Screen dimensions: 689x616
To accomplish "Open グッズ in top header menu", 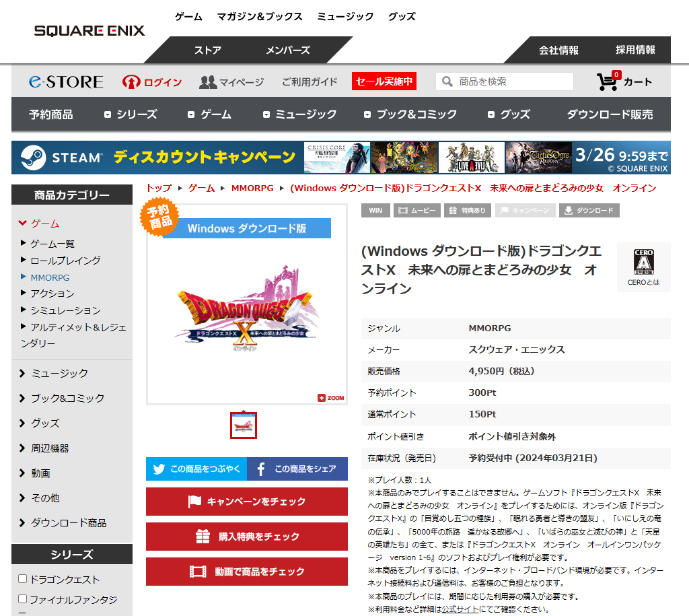I will pyautogui.click(x=402, y=17).
